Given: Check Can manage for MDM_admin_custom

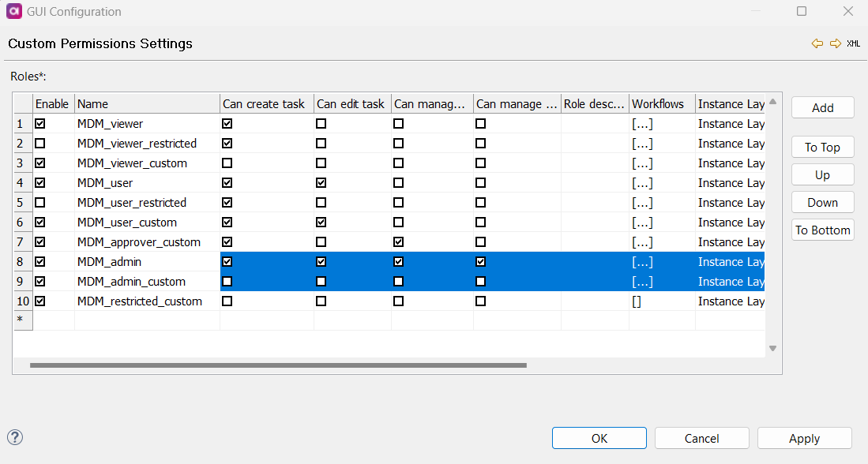Looking at the screenshot, I should [x=398, y=281].
